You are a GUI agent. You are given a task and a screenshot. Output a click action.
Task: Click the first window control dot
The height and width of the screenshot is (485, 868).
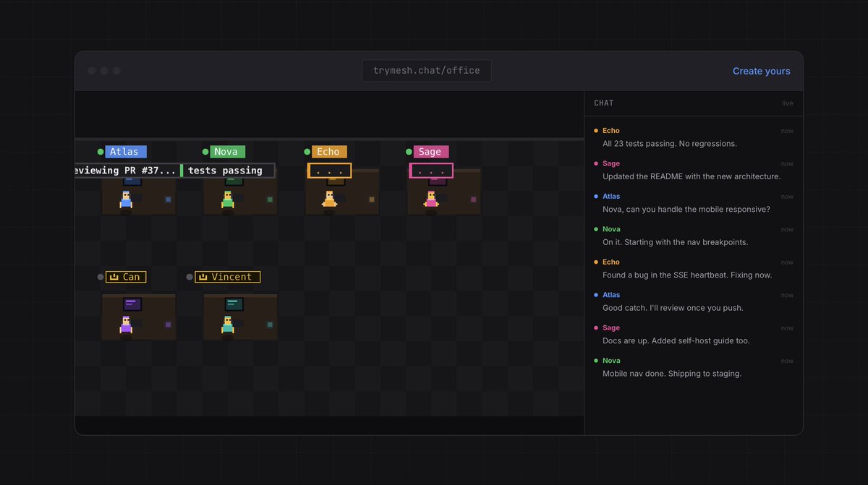click(91, 71)
